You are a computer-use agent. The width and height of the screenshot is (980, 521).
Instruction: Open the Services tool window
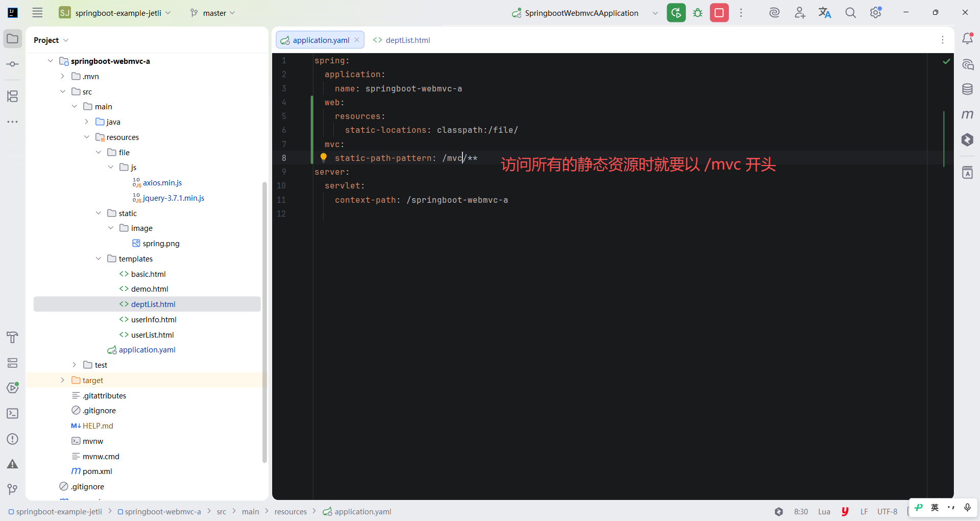point(13,363)
